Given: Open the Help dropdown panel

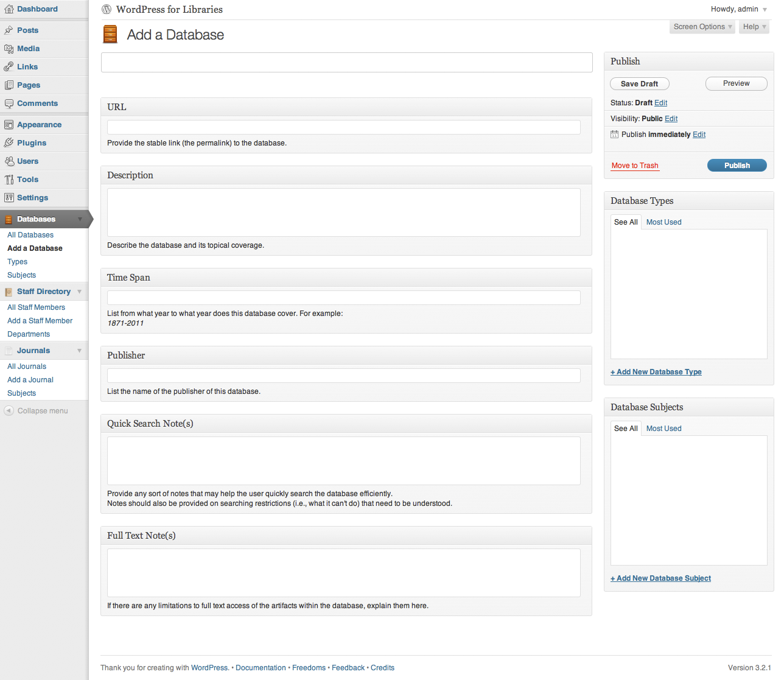Looking at the screenshot, I should [x=754, y=27].
